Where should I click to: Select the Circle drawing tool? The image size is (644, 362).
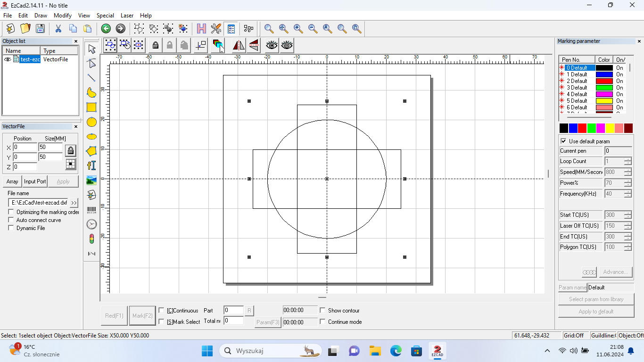(92, 122)
